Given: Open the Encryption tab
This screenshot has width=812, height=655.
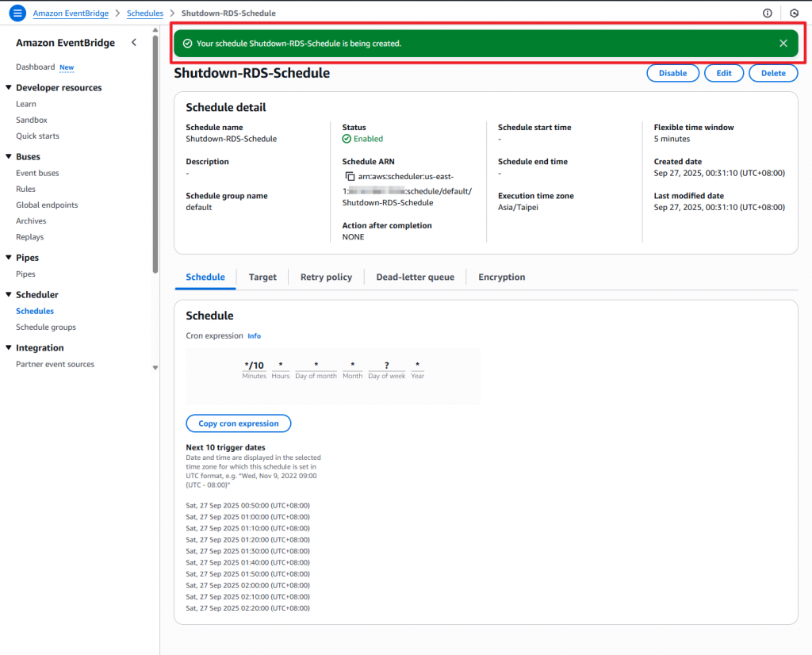Looking at the screenshot, I should pyautogui.click(x=502, y=277).
